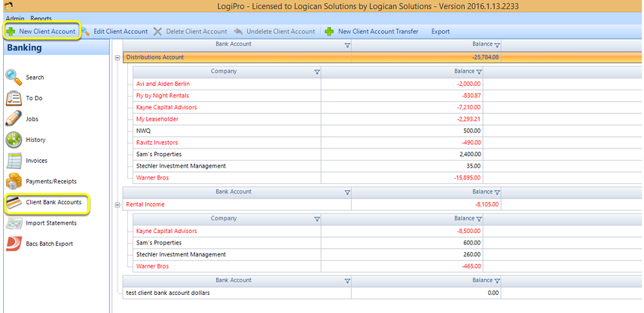Click the -25,784.08 balance cell
Image resolution: width=644 pixels, height=313 pixels.
click(426, 57)
